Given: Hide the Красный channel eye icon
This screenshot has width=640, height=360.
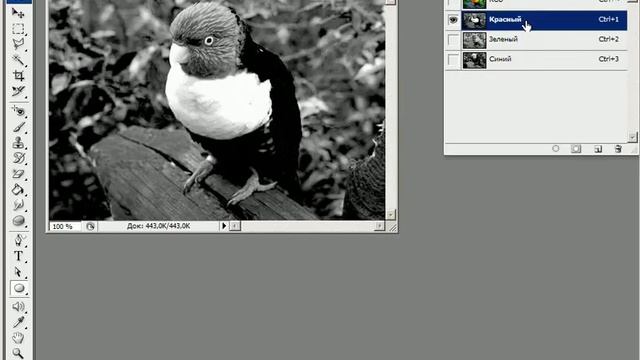Looking at the screenshot, I should [453, 20].
